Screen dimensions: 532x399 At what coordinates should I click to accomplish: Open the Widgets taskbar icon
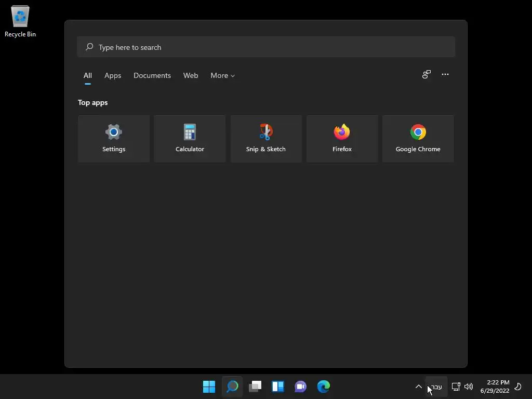[278, 387]
